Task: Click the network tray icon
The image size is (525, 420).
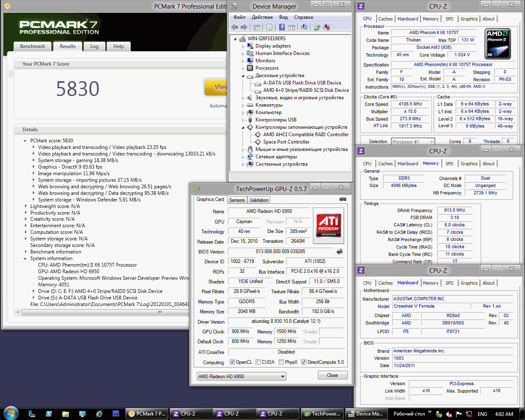Action: tap(469, 414)
